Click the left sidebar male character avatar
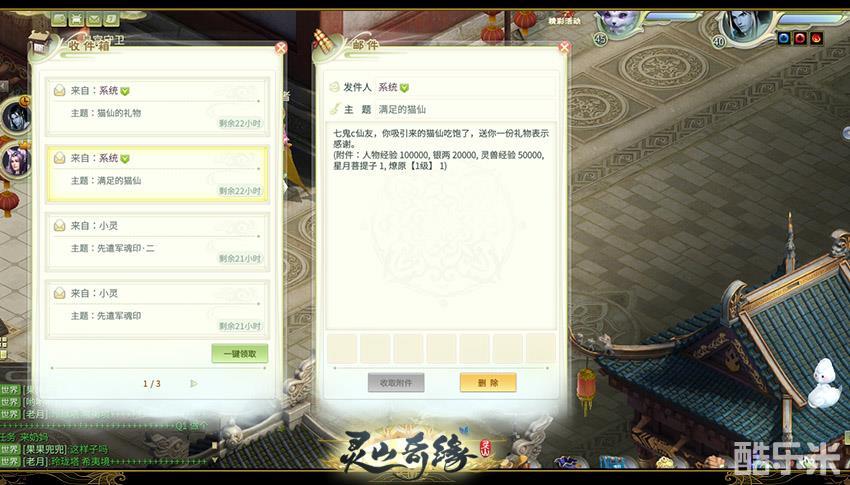The width and height of the screenshot is (850, 485). pyautogui.click(x=16, y=116)
